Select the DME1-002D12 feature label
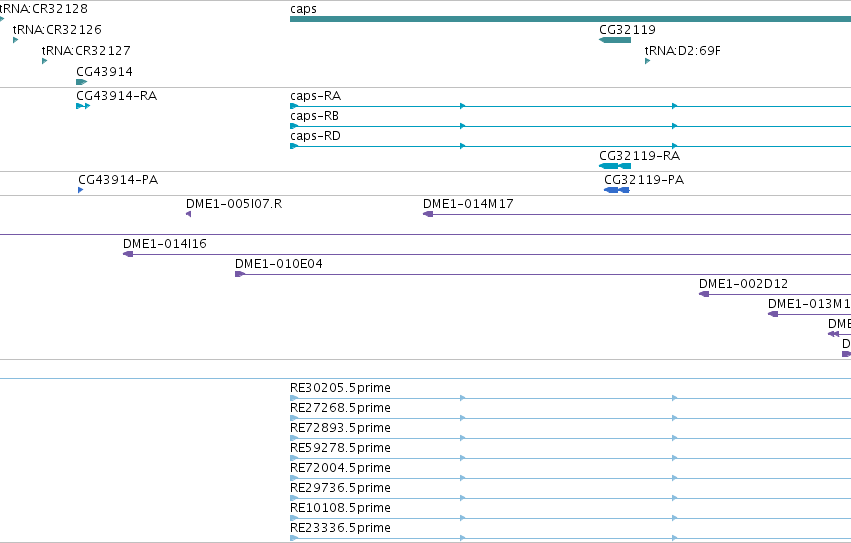 pyautogui.click(x=743, y=283)
